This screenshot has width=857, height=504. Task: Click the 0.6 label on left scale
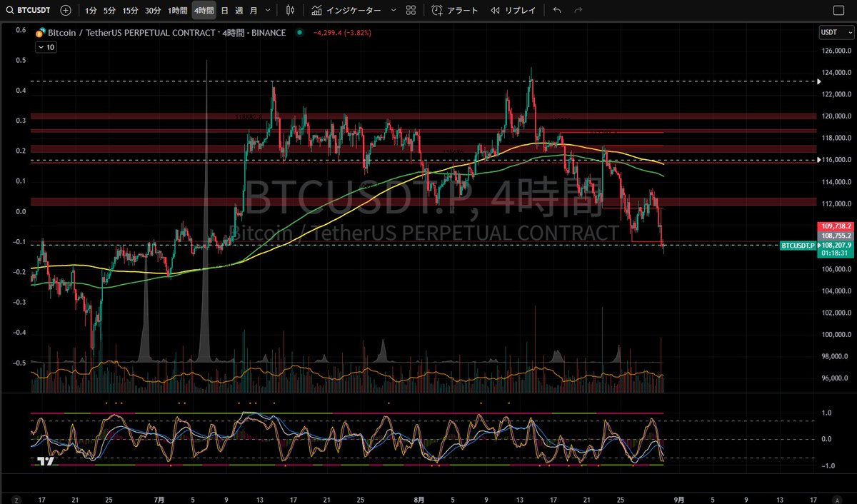pos(21,30)
